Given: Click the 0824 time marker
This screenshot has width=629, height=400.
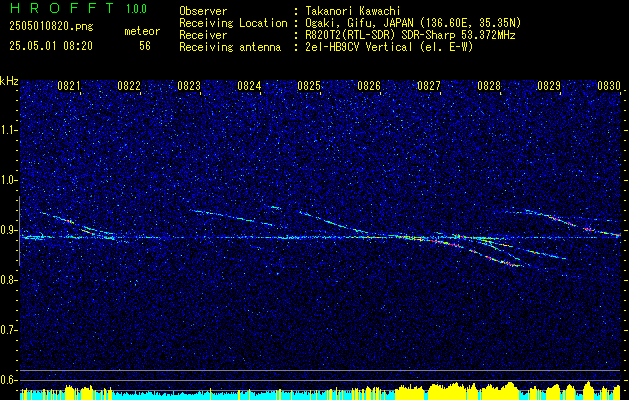Looking at the screenshot, I should pos(249,86).
